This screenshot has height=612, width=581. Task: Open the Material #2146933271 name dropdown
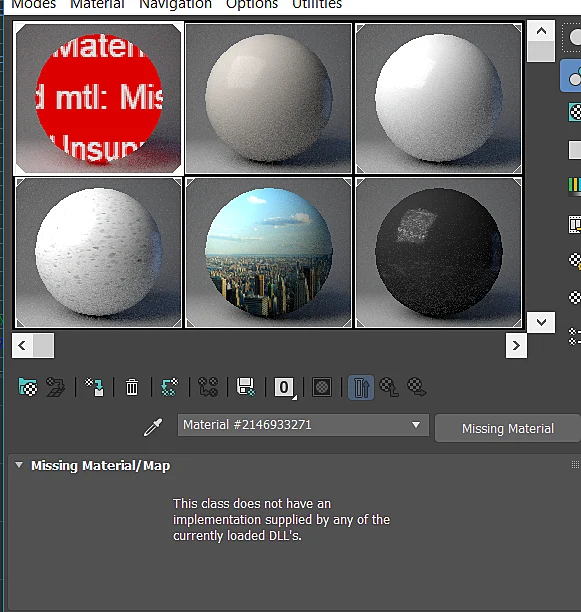coord(416,425)
